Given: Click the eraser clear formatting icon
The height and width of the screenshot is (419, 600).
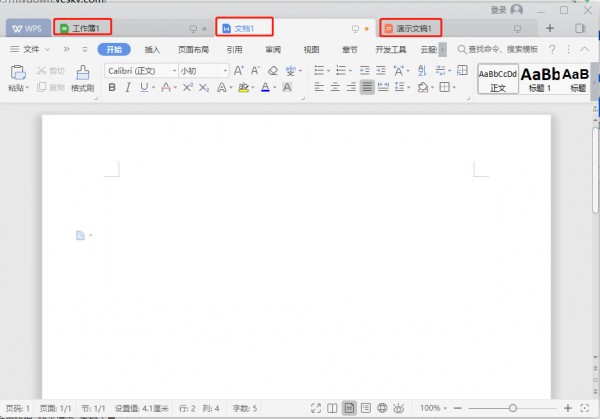Looking at the screenshot, I should [272, 70].
